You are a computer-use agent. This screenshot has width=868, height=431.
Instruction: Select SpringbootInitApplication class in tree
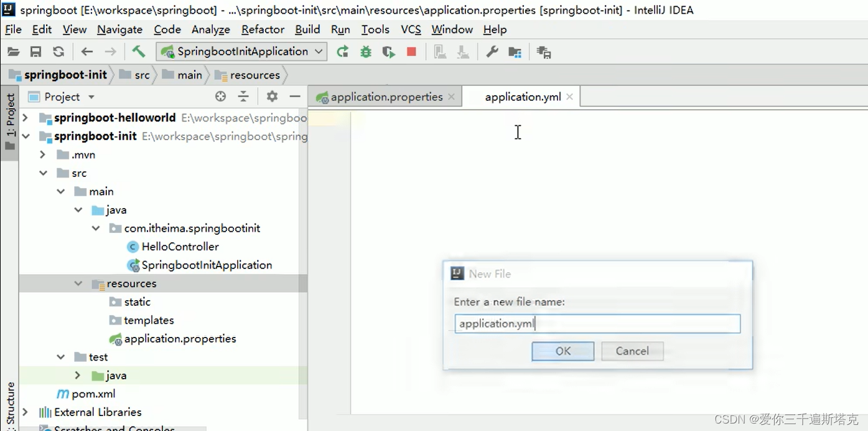pos(200,265)
